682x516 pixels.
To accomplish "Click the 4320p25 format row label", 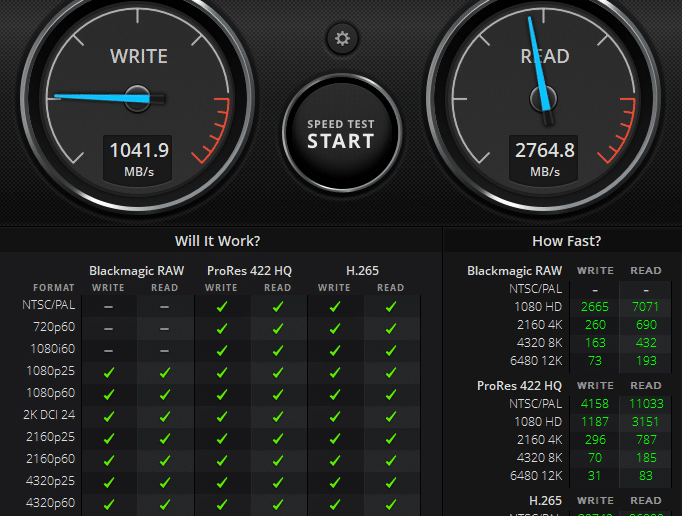I will [50, 480].
